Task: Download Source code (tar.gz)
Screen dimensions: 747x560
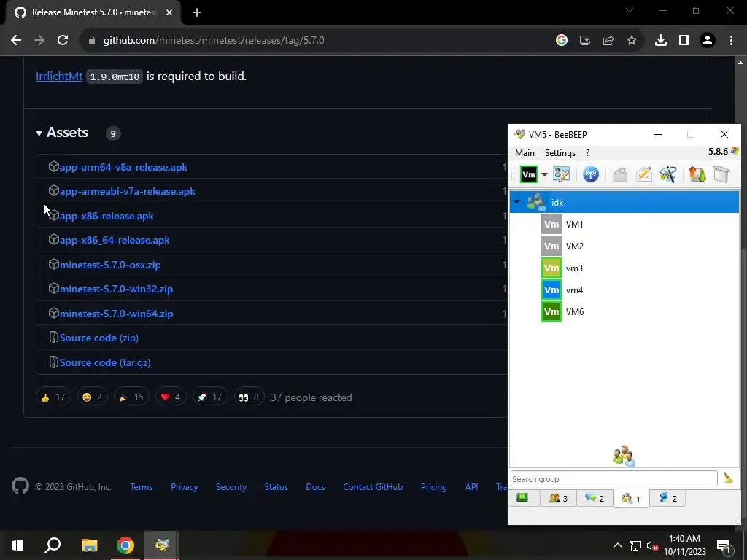Action: pyautogui.click(x=105, y=363)
